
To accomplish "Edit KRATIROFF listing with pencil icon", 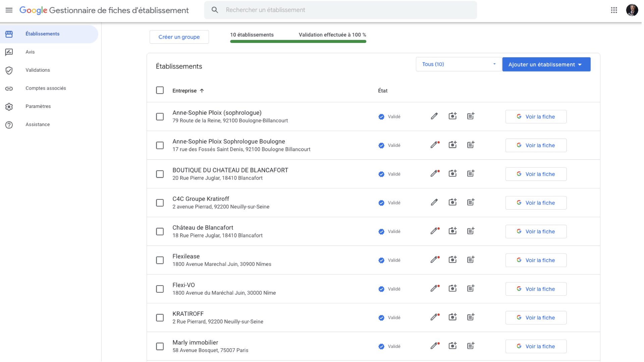I will tap(435, 317).
